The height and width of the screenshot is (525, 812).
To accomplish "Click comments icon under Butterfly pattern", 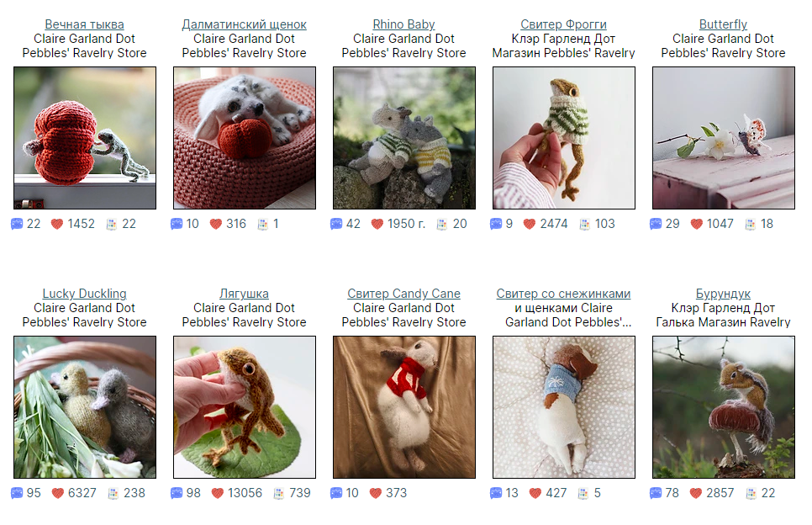I will (656, 224).
